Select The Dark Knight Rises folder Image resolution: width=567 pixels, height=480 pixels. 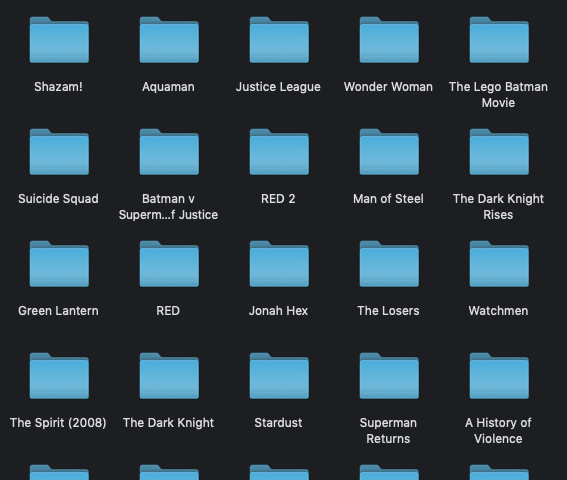pos(499,152)
